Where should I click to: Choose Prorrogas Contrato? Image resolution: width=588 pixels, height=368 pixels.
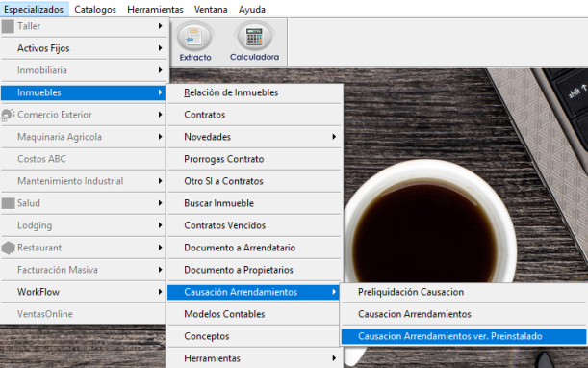[254, 159]
